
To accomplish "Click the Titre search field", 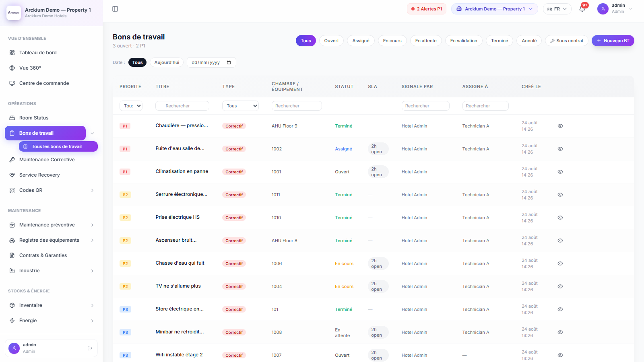I will (182, 106).
